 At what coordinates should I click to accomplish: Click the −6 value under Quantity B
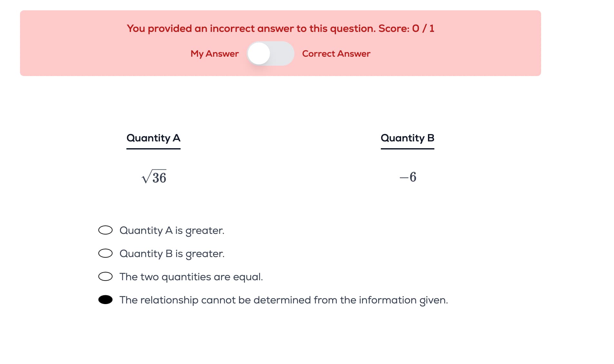tap(408, 177)
